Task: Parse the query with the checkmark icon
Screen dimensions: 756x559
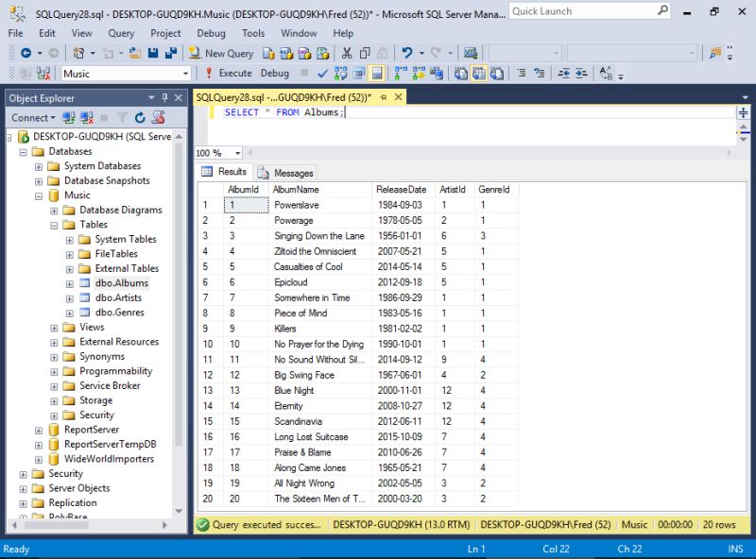Action: (322, 74)
